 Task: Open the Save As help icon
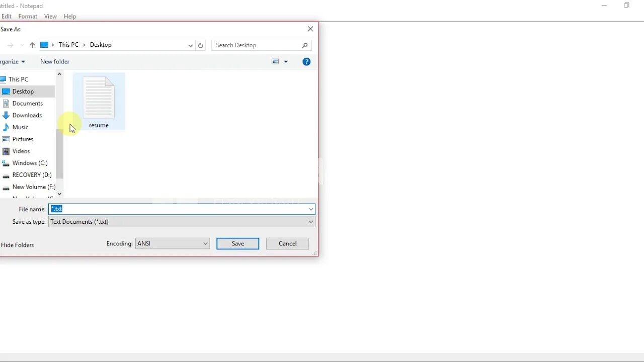click(306, 62)
